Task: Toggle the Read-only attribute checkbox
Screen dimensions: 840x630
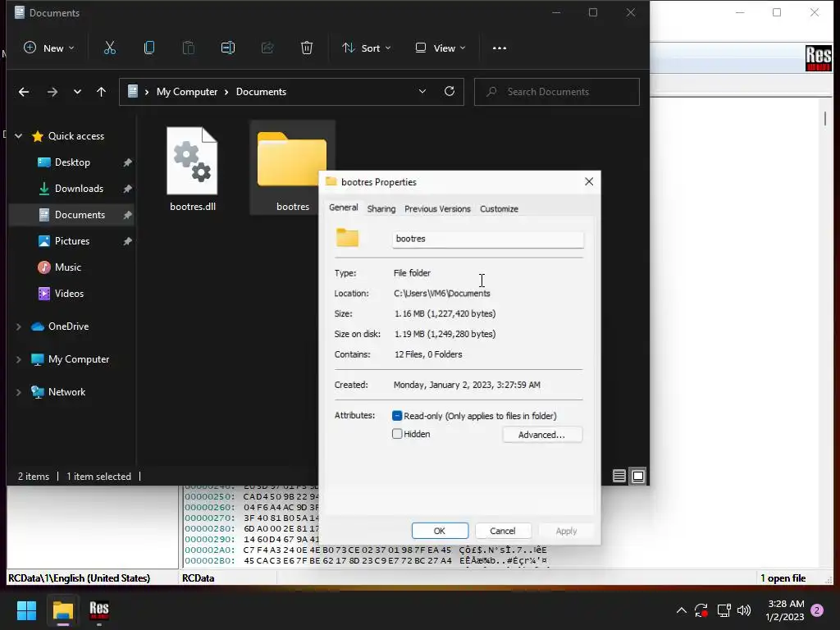Action: (x=397, y=416)
